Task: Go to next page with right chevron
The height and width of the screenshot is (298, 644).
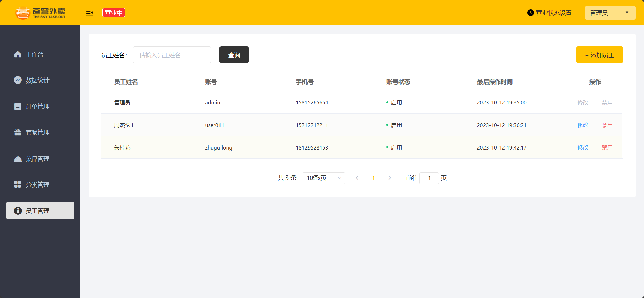Action: 390,178
